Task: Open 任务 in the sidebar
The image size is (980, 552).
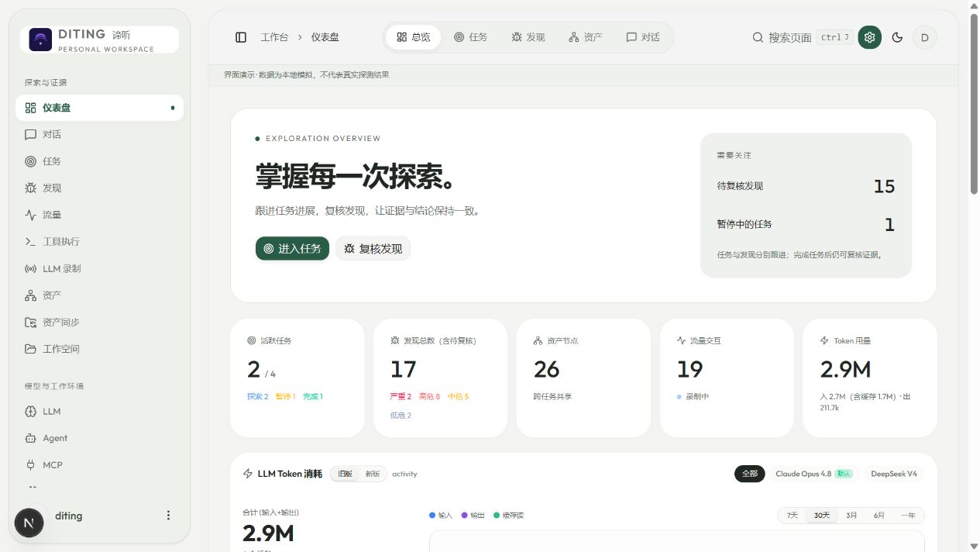Action: (99, 161)
